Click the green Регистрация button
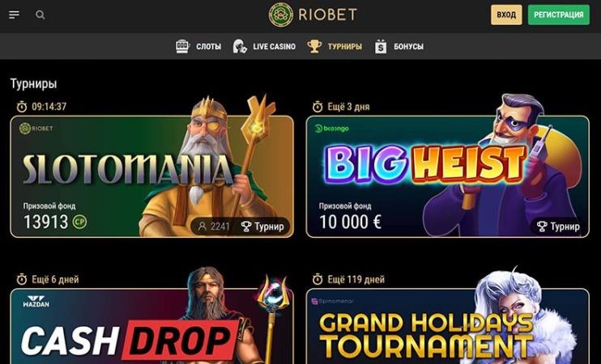The height and width of the screenshot is (364, 601). [x=558, y=15]
